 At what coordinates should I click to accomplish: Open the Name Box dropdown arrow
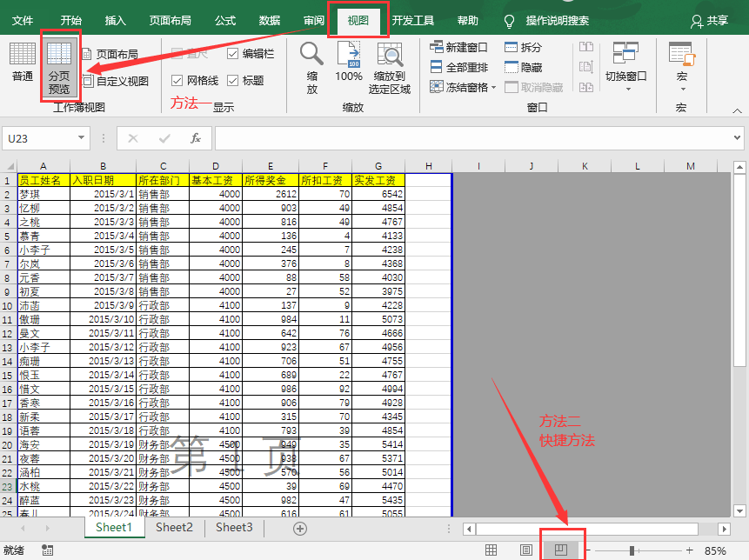click(x=81, y=138)
